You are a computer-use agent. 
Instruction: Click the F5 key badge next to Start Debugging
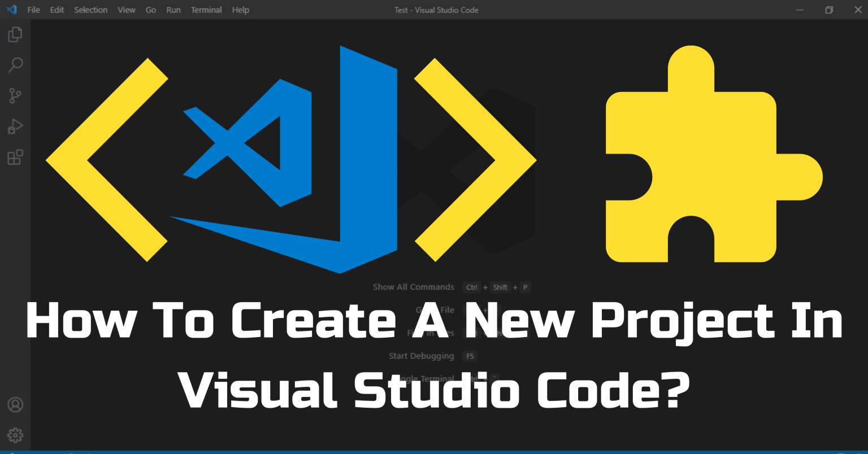[x=470, y=356]
